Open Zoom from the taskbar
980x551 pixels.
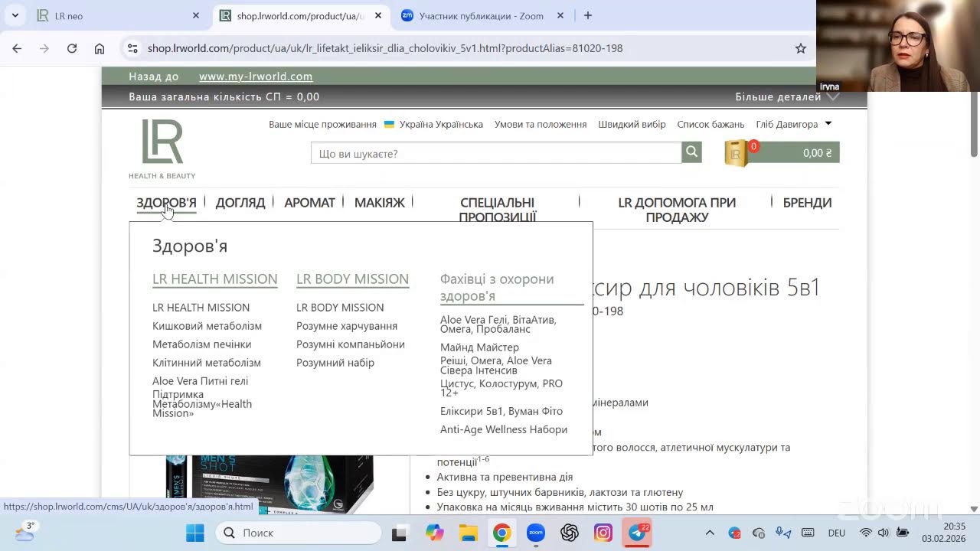[536, 533]
